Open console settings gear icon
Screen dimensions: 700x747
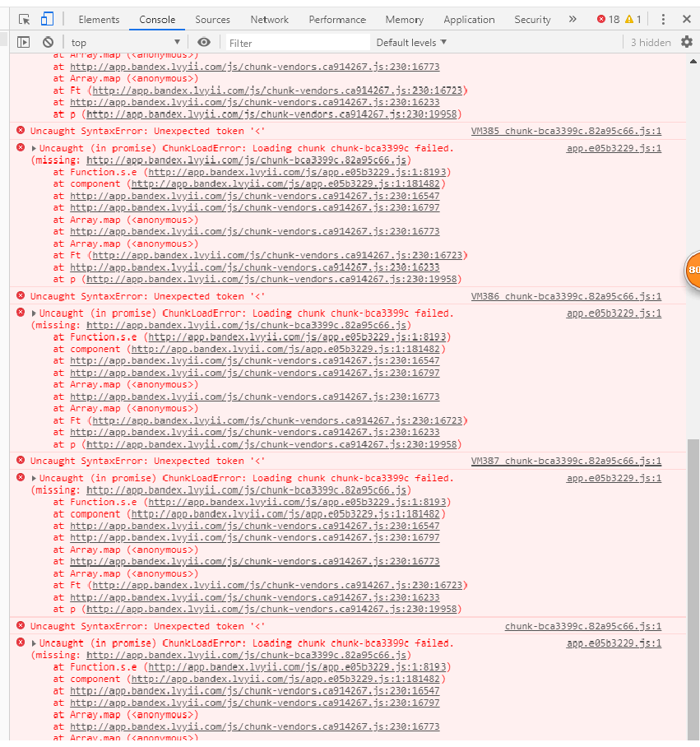tap(686, 42)
